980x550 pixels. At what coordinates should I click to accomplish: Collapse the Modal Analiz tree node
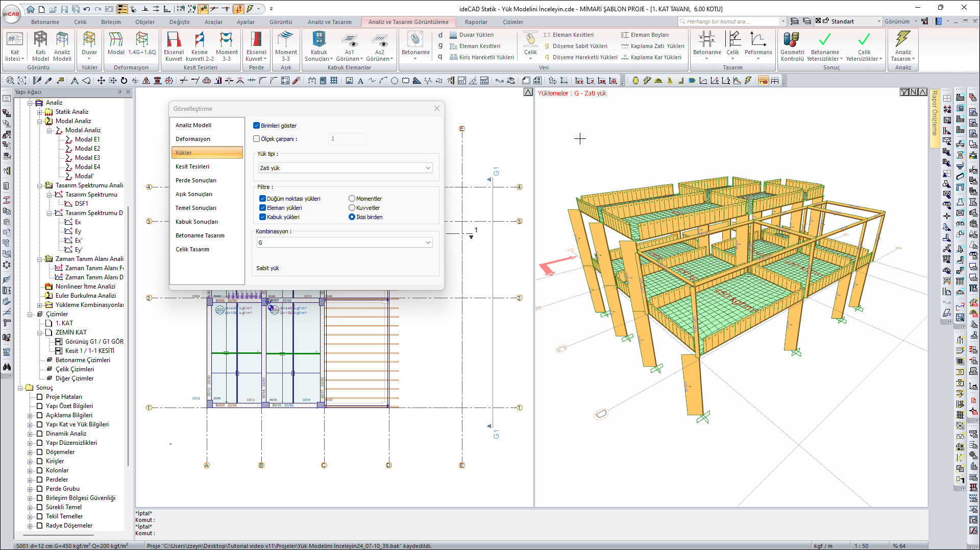click(40, 121)
